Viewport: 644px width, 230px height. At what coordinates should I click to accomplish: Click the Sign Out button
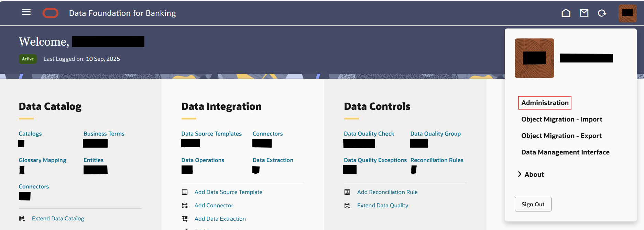click(533, 204)
